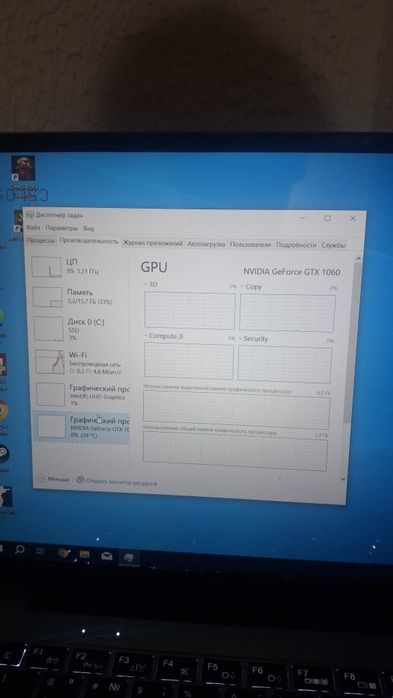Collapse details with the Меньше button
Viewport: 393px width, 698px height.
tap(53, 479)
